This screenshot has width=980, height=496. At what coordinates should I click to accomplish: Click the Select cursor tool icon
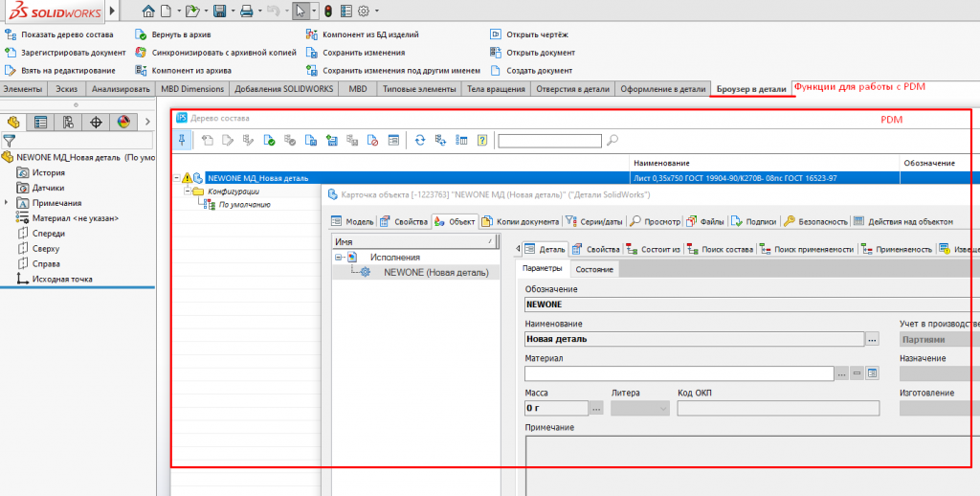[x=301, y=11]
